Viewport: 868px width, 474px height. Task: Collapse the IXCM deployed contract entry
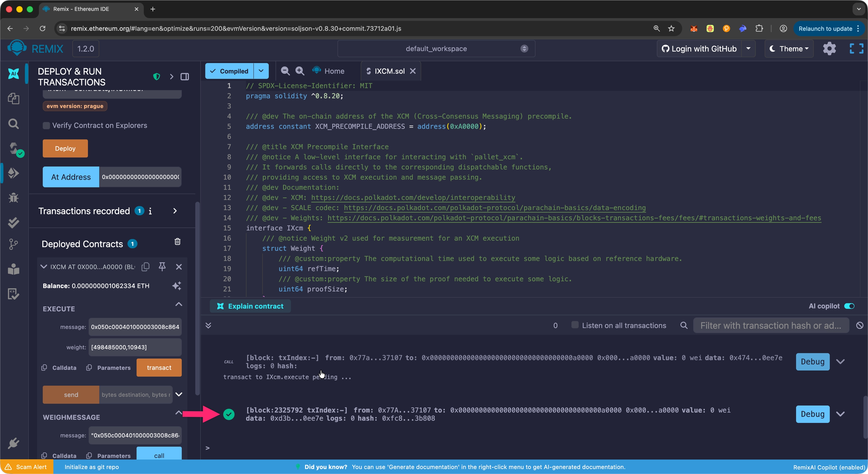(x=43, y=267)
